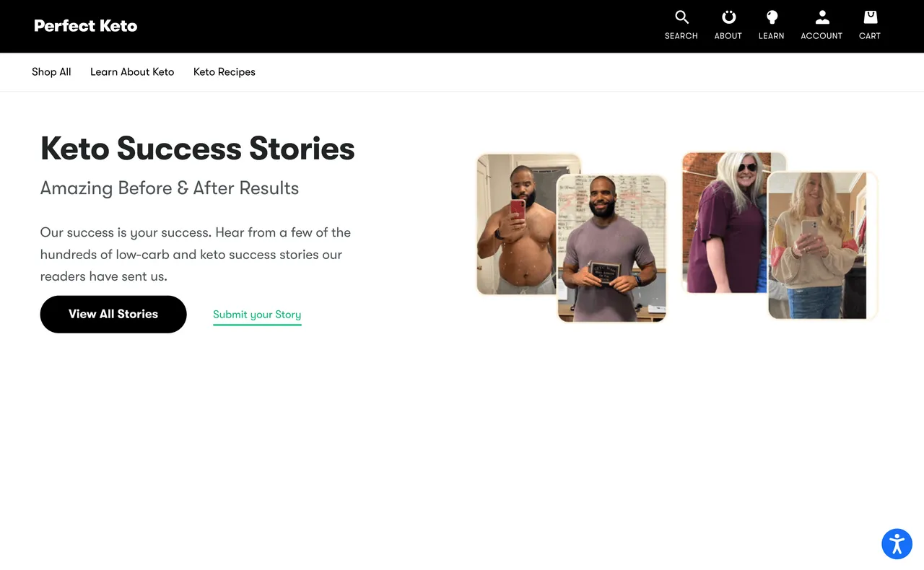Open the Shop All menu
This screenshot has height=570, width=924.
tap(51, 72)
